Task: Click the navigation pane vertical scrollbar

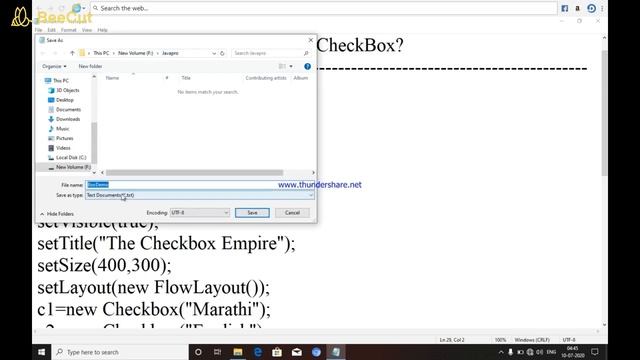Action: coord(94,143)
